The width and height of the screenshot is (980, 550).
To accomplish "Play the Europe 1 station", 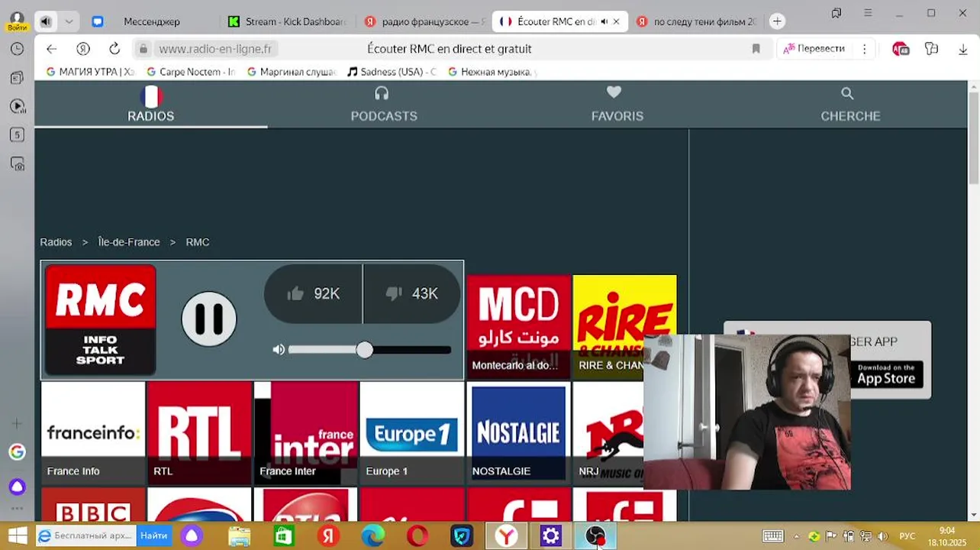I will [412, 433].
